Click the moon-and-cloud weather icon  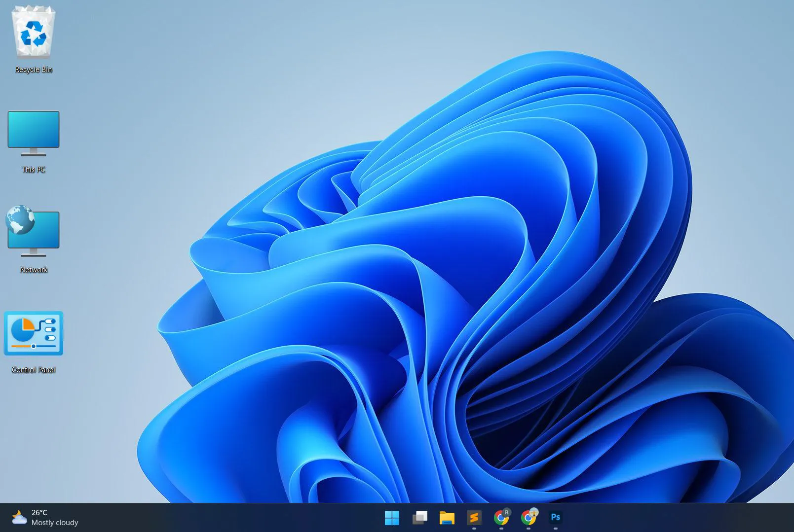coord(19,517)
